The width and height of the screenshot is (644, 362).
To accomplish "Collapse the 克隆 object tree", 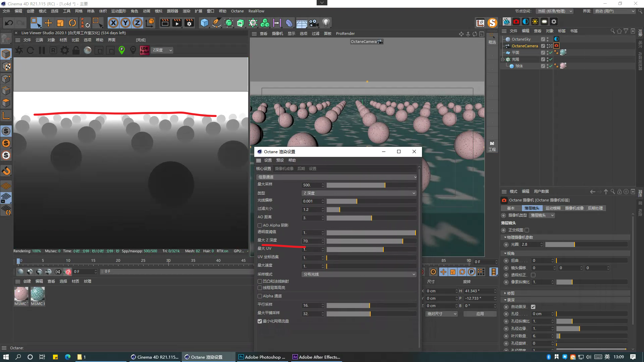I will 503,59.
